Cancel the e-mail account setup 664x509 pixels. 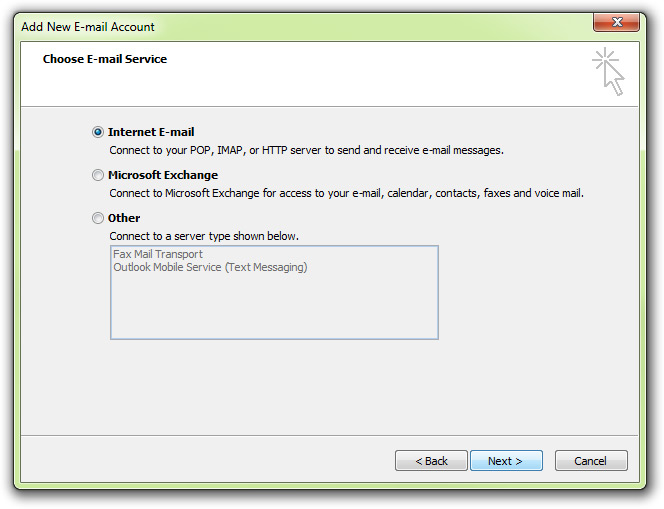click(x=591, y=461)
